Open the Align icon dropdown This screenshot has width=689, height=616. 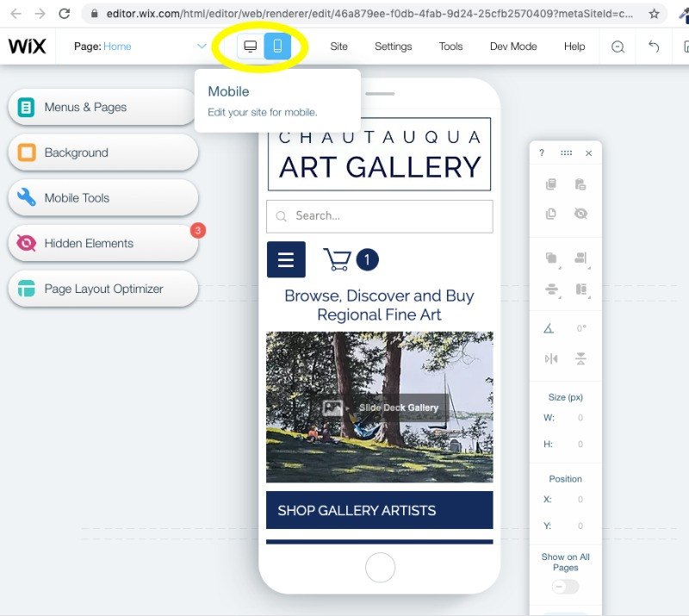581,258
